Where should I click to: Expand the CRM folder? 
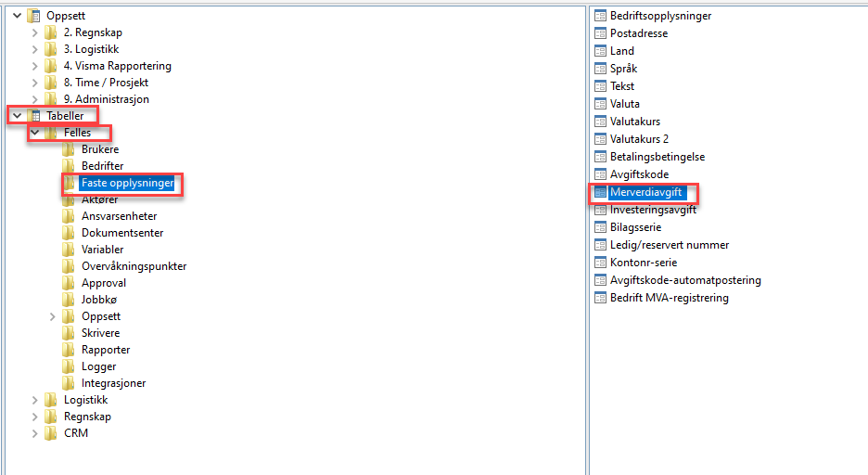pos(35,433)
